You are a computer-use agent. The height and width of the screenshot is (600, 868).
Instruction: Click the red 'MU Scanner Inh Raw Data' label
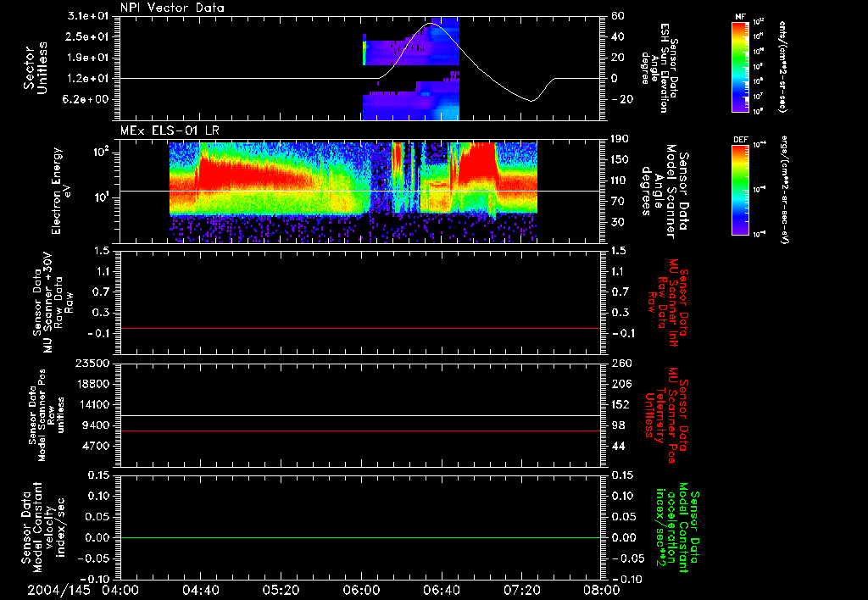(668, 303)
